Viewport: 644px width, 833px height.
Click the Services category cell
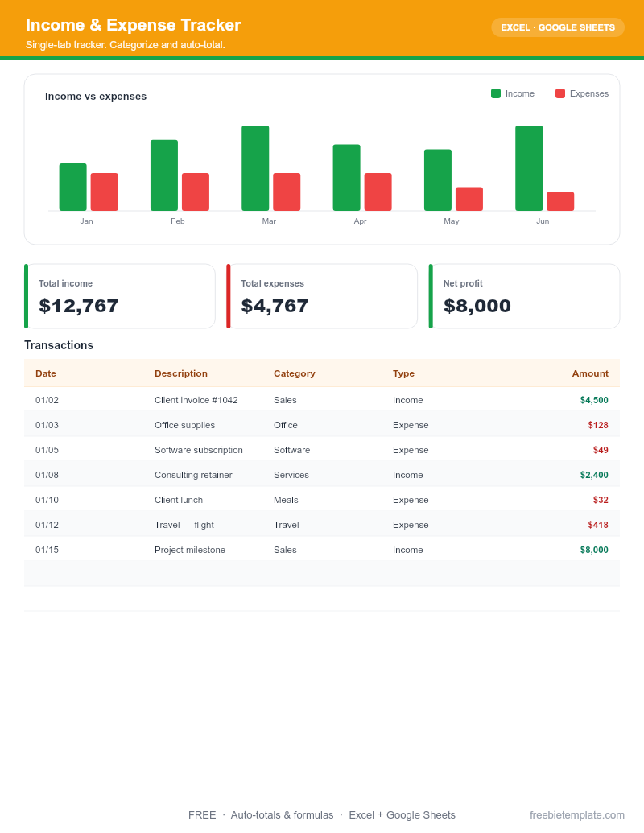pos(291,475)
